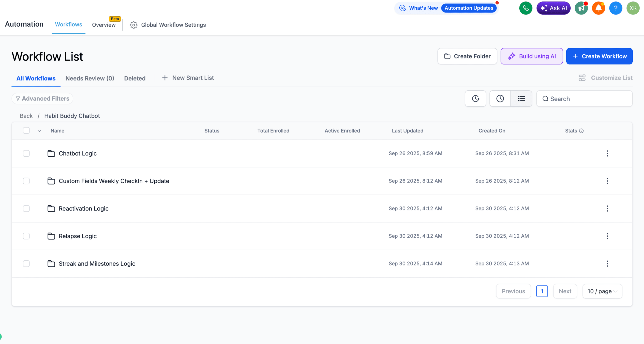
Task: Click the Status column header
Action: click(x=212, y=131)
